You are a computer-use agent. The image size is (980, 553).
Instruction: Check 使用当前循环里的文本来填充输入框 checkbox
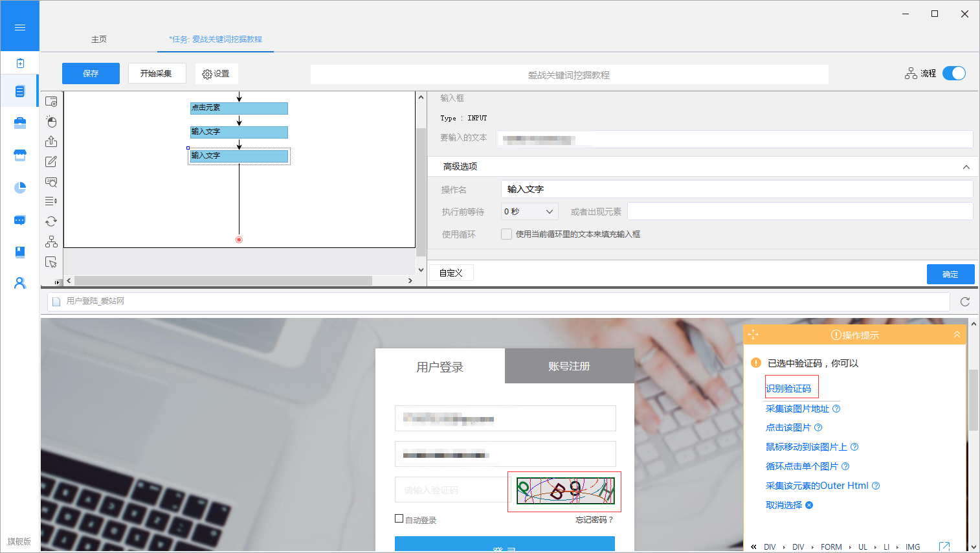coord(507,234)
